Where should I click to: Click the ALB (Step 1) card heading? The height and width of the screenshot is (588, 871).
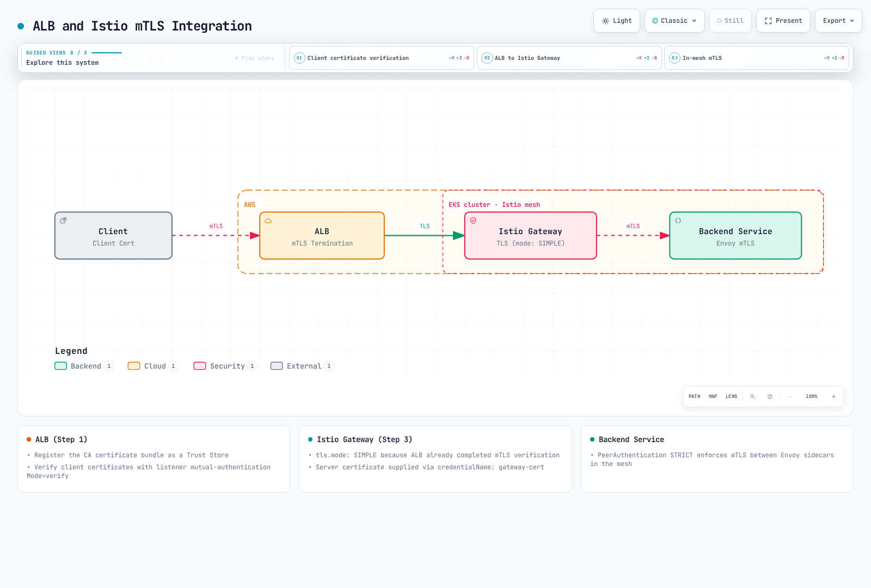click(61, 439)
